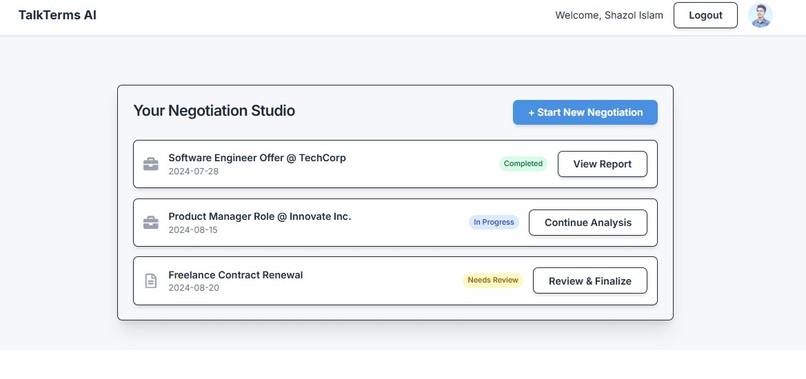Screen dimensions: 806x379
Task: Click the briefcase icon for Product Manager Role
Action: (151, 223)
